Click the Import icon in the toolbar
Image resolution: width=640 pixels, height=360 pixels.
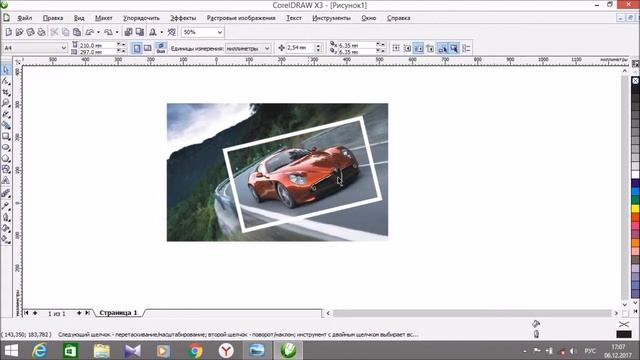(x=128, y=32)
